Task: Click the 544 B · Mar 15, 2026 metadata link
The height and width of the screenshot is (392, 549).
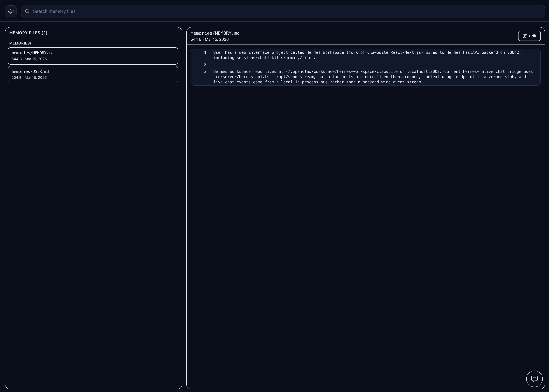Action: [210, 39]
